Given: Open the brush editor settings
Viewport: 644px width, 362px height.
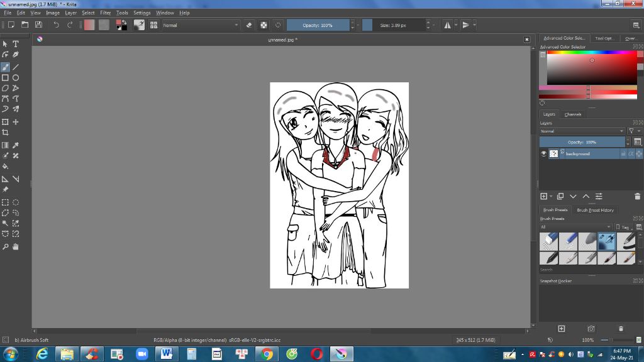Looking at the screenshot, I should point(139,25).
